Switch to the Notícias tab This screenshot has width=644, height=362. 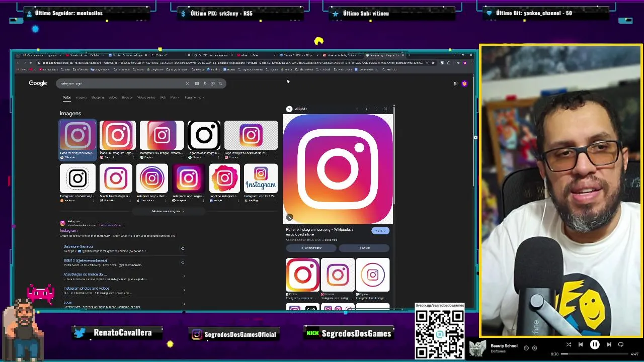point(127,98)
